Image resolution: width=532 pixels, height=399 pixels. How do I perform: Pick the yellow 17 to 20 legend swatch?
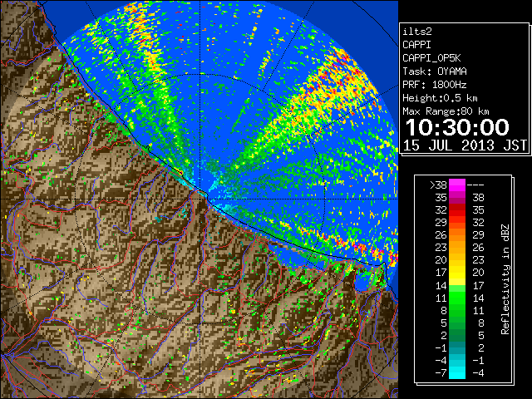[457, 273]
